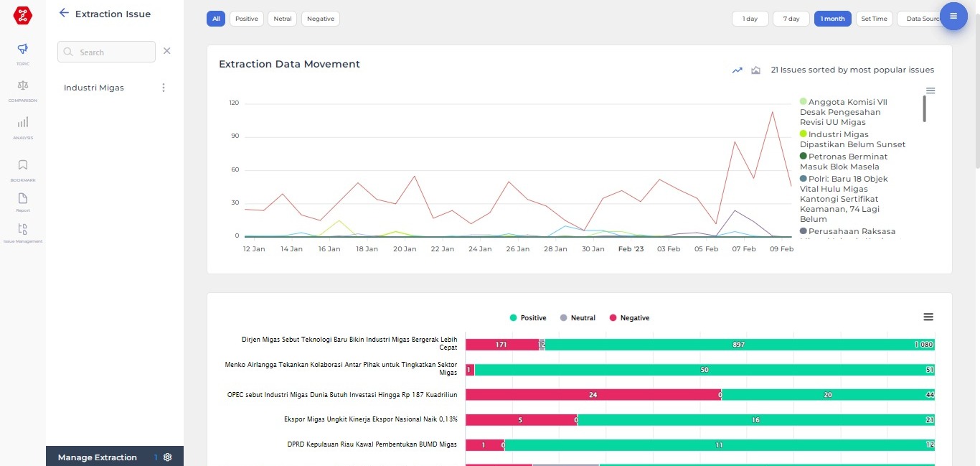
Task: Toggle Positive series in bar chart legend
Action: pyautogui.click(x=528, y=318)
